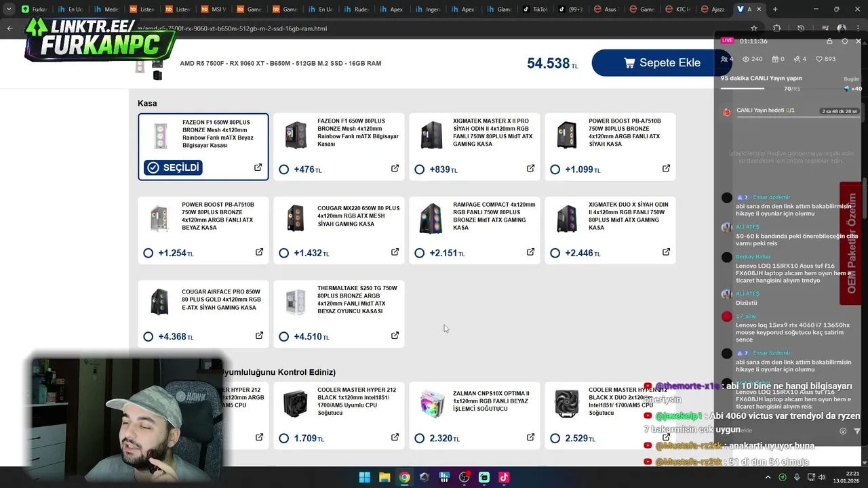Image resolution: width=868 pixels, height=488 pixels.
Task: Open Windows Start menu
Action: coord(364,477)
